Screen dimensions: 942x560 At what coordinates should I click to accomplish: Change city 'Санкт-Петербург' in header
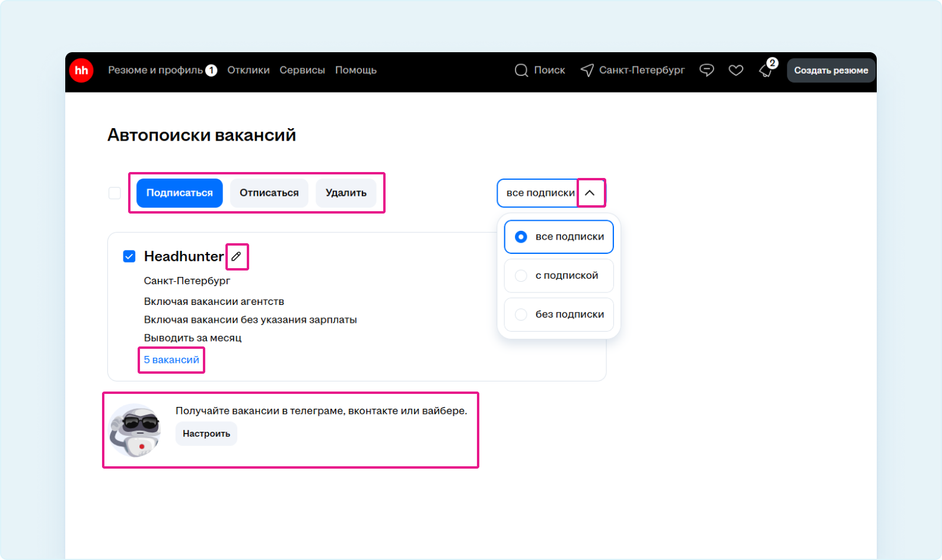(x=642, y=70)
